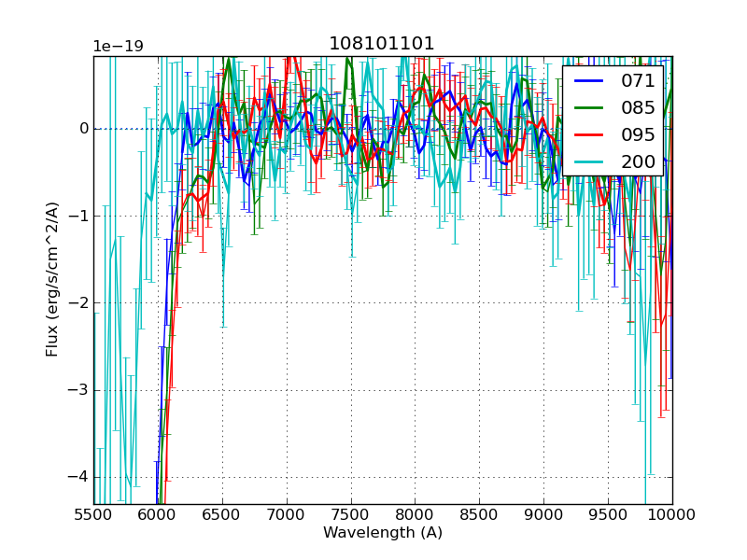Click the 5500 x-axis tick label
Screen dimensions: 747x560
(x=93, y=514)
